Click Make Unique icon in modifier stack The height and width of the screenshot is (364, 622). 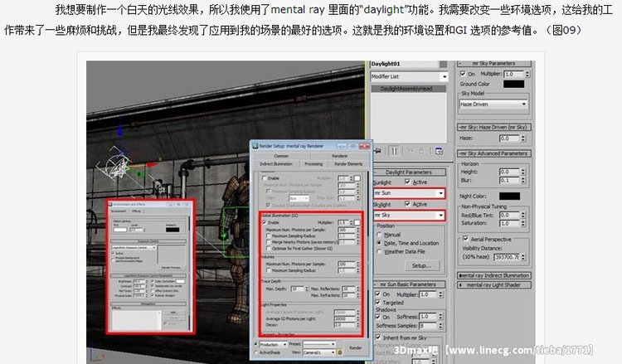tap(411, 151)
